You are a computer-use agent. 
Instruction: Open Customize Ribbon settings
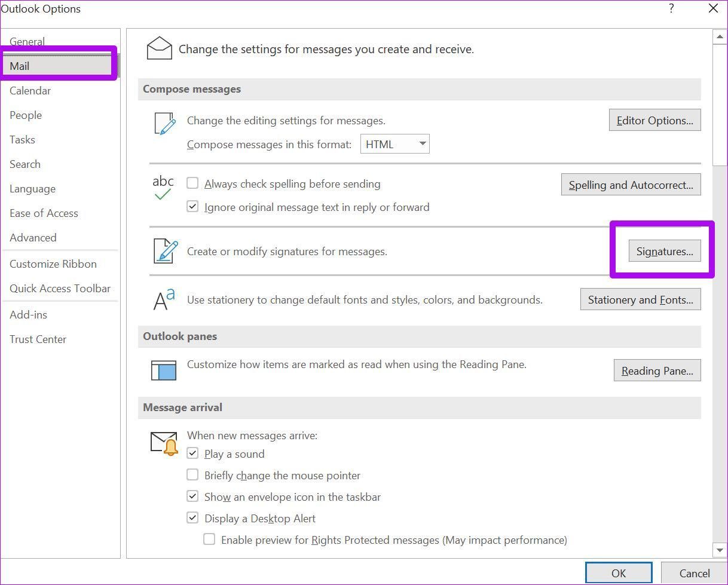60,264
